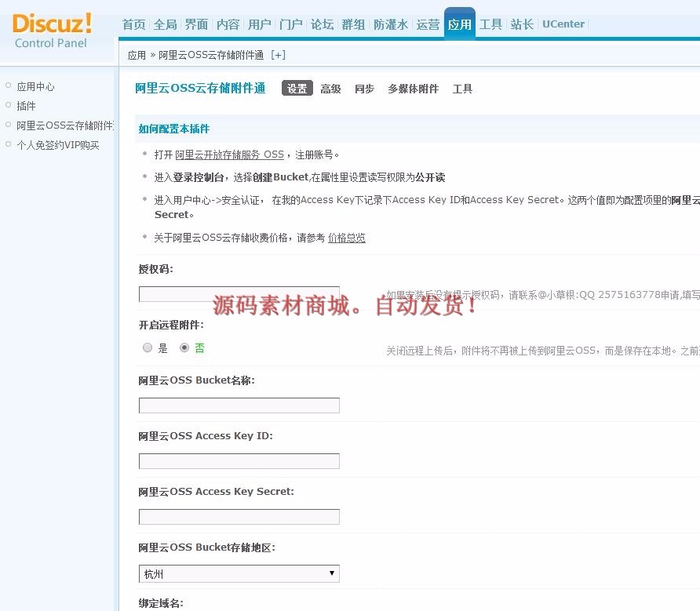Open the 门户 top menu

click(290, 24)
